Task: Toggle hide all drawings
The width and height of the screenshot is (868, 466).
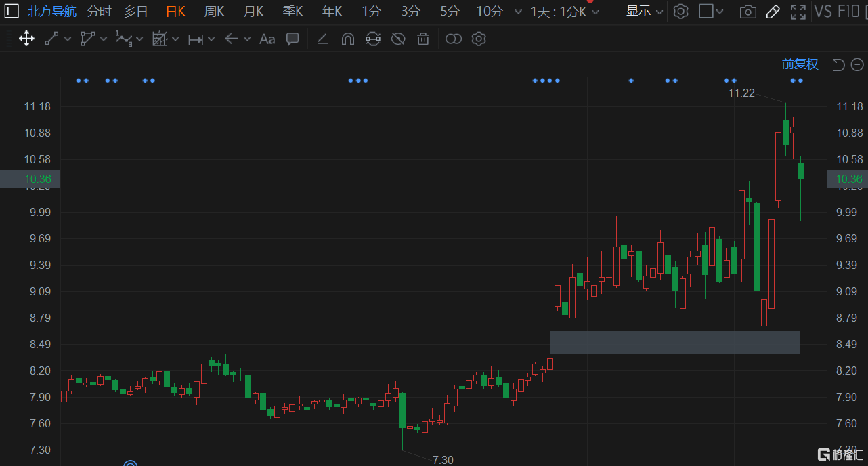Action: [x=398, y=39]
